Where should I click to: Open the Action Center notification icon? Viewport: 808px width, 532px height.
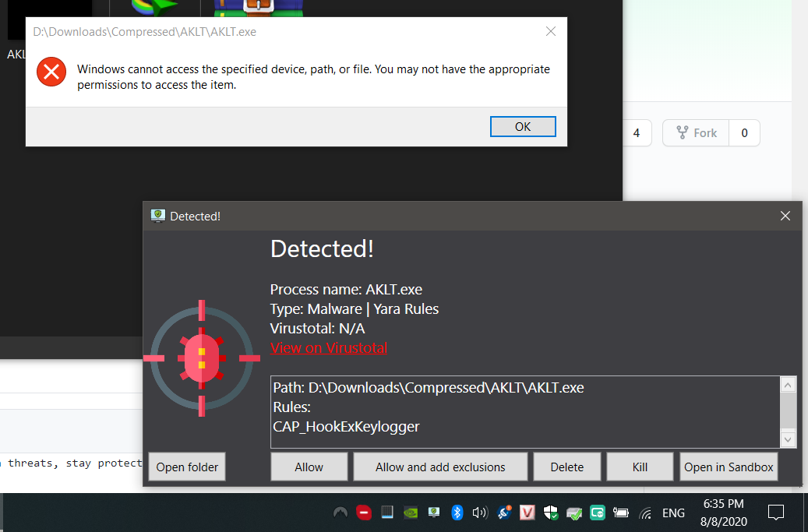[x=775, y=513]
